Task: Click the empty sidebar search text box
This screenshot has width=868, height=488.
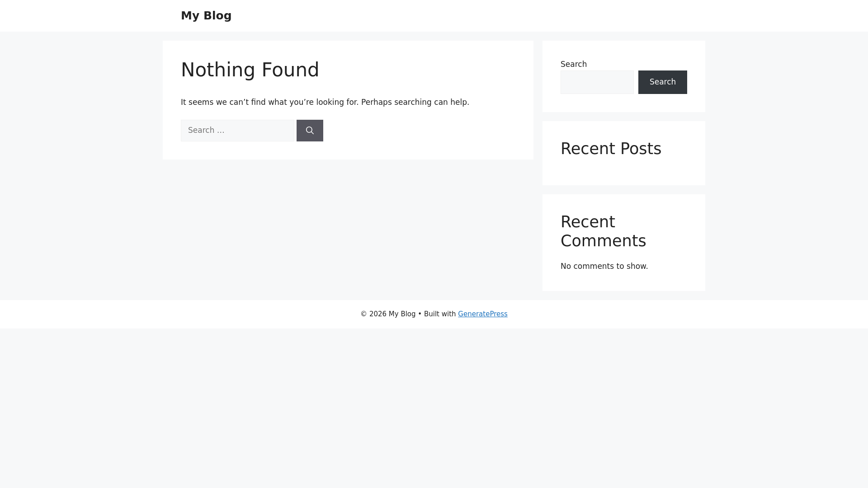Action: [597, 82]
